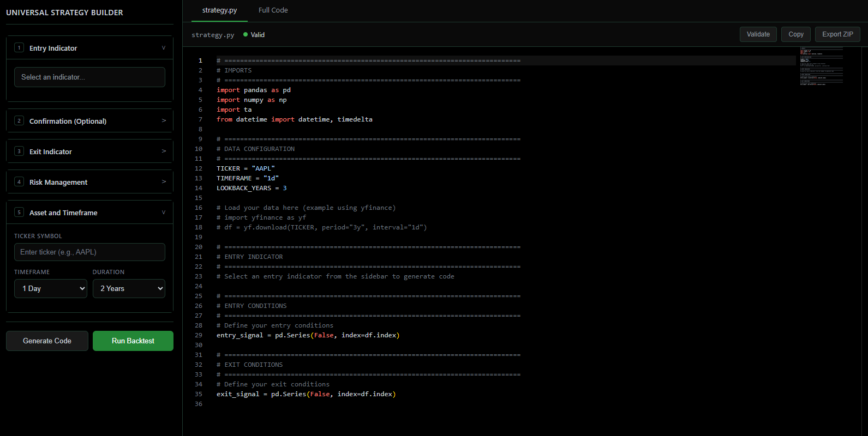Click the Universal Strategy Builder title
868x436 pixels.
[x=64, y=13]
